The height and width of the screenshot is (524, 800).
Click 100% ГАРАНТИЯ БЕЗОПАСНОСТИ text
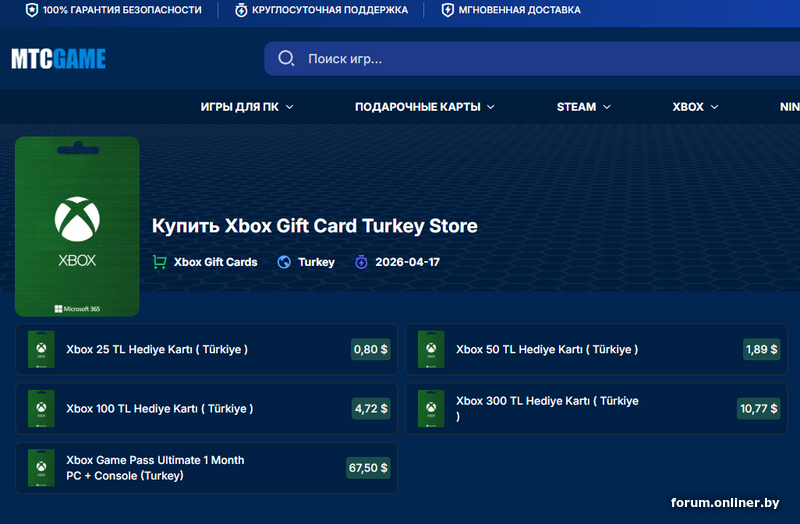coord(122,10)
